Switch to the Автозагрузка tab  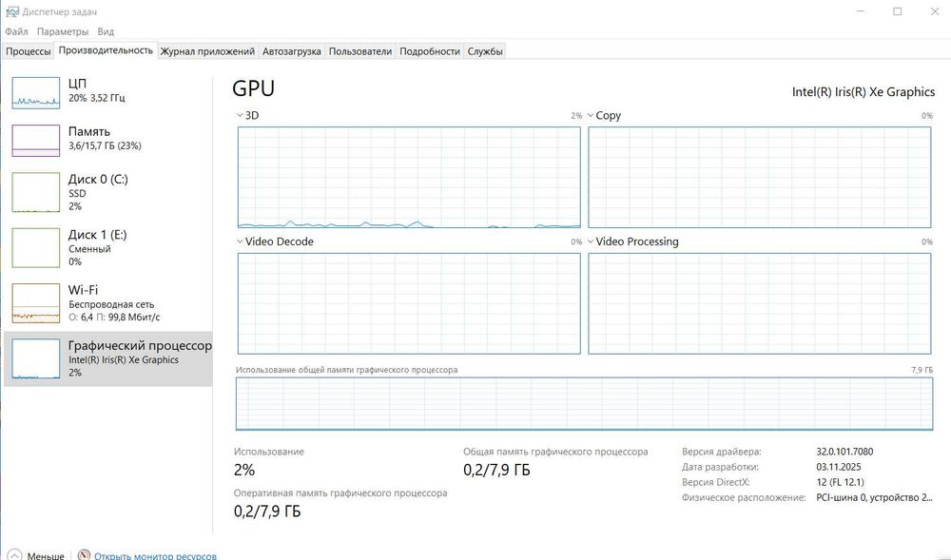292,51
